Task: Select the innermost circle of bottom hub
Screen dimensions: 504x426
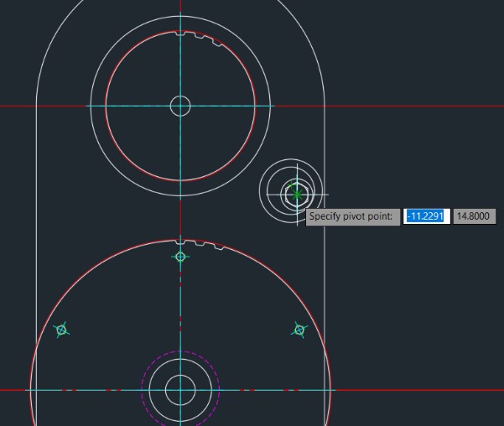Action: [x=180, y=390]
